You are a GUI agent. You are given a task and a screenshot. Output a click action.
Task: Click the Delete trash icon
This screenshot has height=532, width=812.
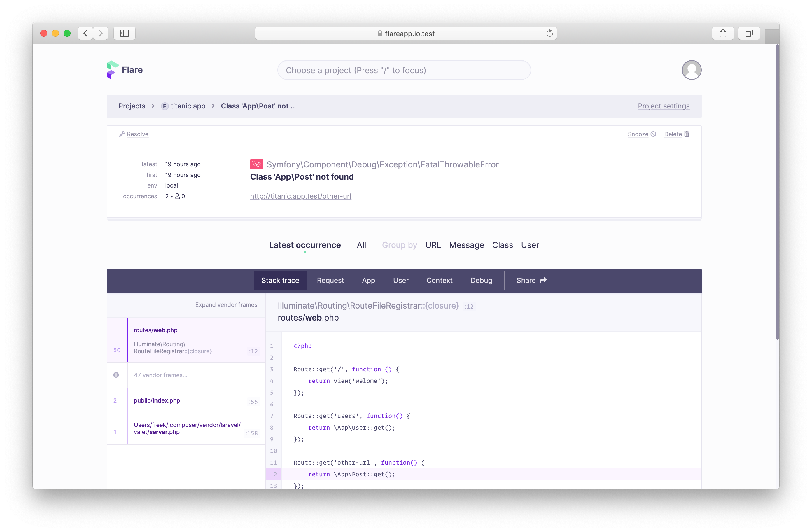click(687, 134)
